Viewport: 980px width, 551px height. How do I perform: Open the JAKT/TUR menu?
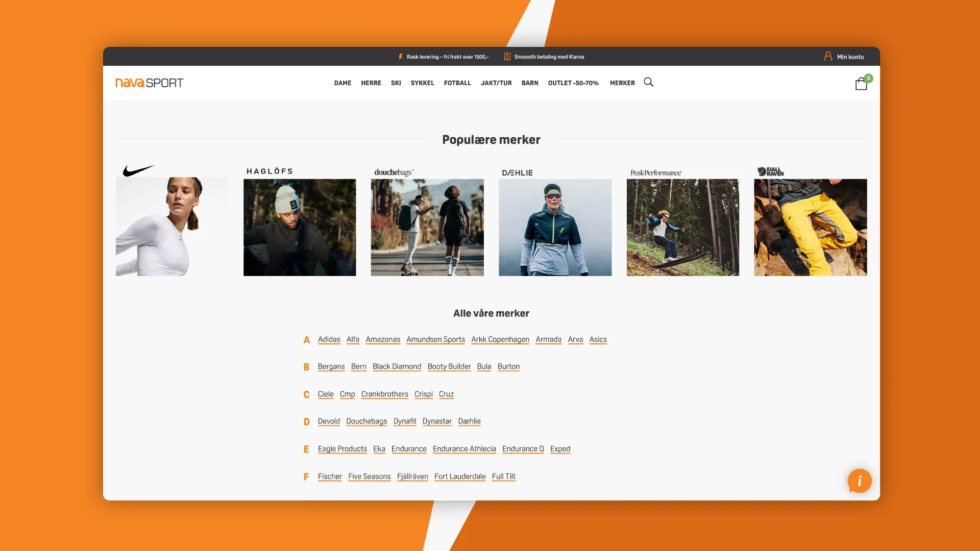[x=496, y=83]
